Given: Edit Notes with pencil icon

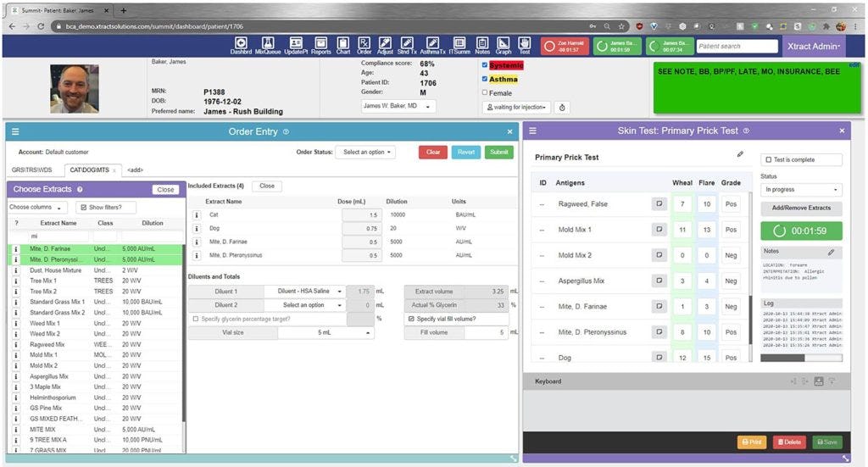Looking at the screenshot, I should pyautogui.click(x=831, y=253).
